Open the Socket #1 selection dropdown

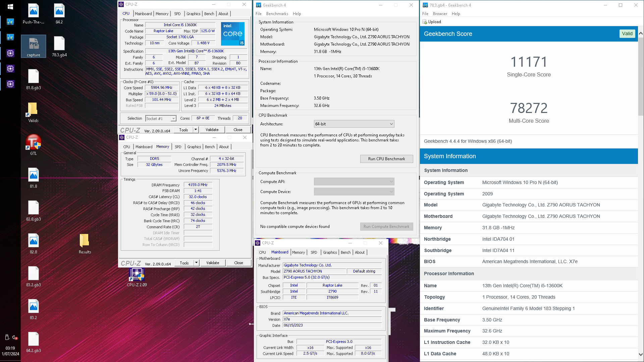(161, 118)
